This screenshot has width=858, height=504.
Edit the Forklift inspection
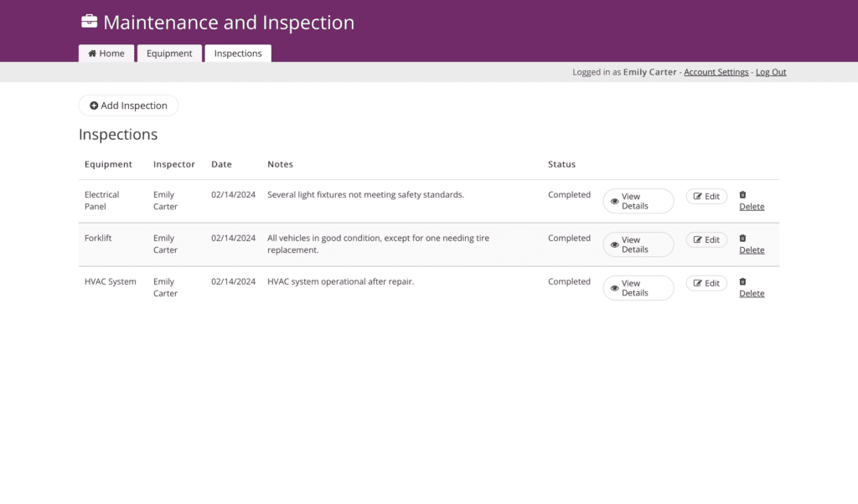pos(706,240)
